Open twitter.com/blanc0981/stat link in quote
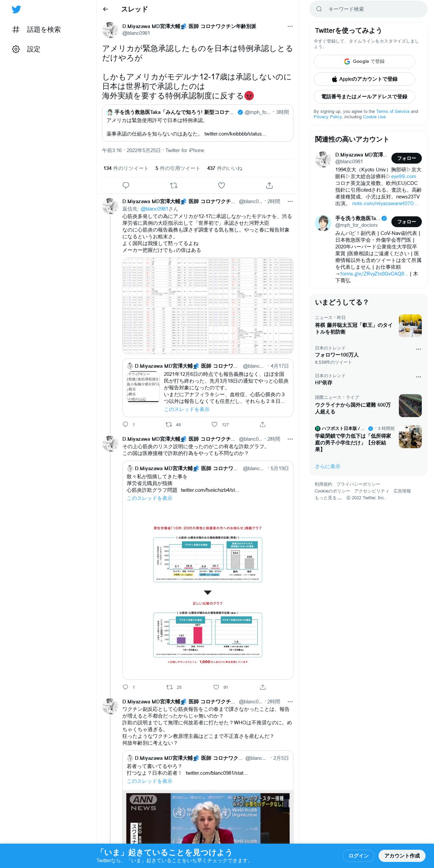 [216, 773]
